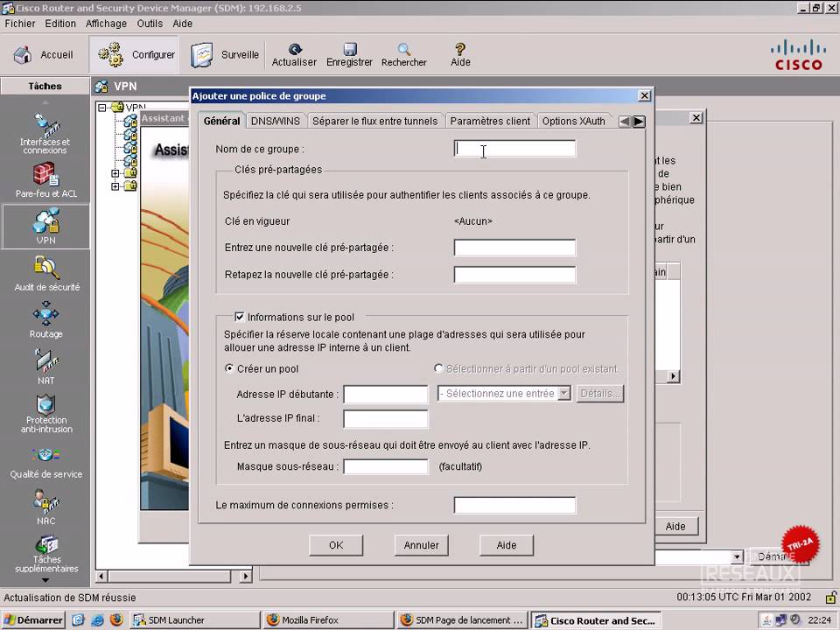Switch to the Paramètres client tab
The width and height of the screenshot is (840, 630).
click(490, 121)
